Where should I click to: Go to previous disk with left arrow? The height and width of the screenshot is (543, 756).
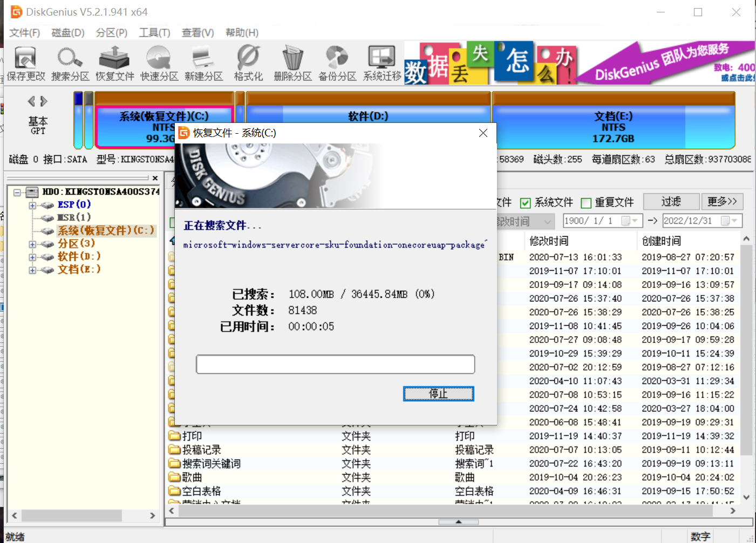click(31, 101)
